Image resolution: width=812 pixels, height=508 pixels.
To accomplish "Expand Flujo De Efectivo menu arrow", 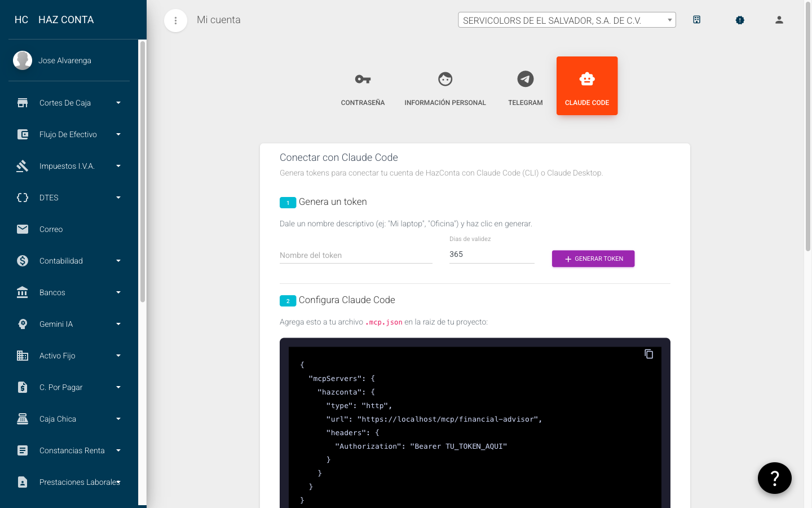I will [118, 134].
